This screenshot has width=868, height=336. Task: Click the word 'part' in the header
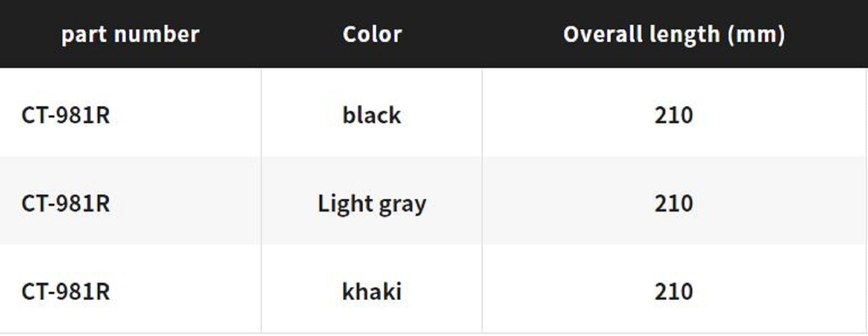tap(83, 35)
